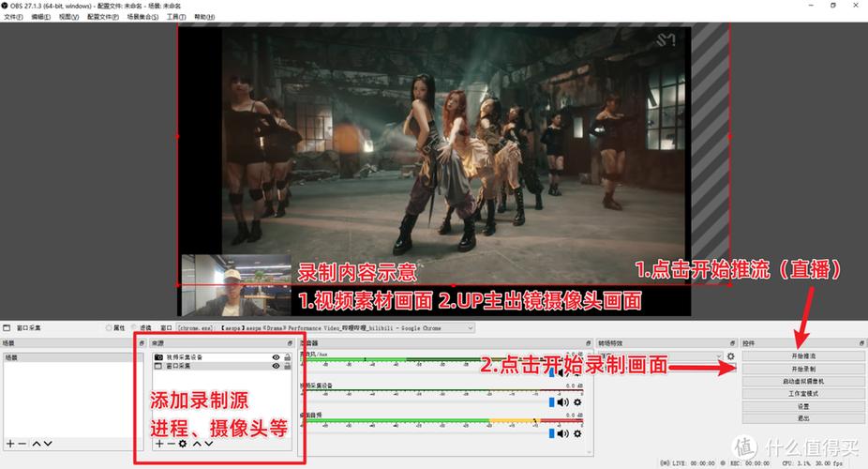Viewport: 868px width, 469px height.
Task: Toggle the lock on 视频采集设备 source
Action: [288, 357]
